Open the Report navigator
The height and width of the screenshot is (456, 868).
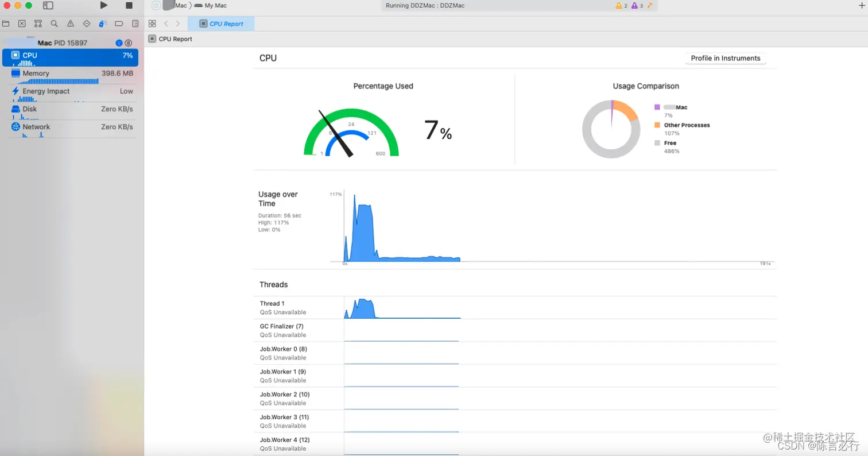[135, 24]
